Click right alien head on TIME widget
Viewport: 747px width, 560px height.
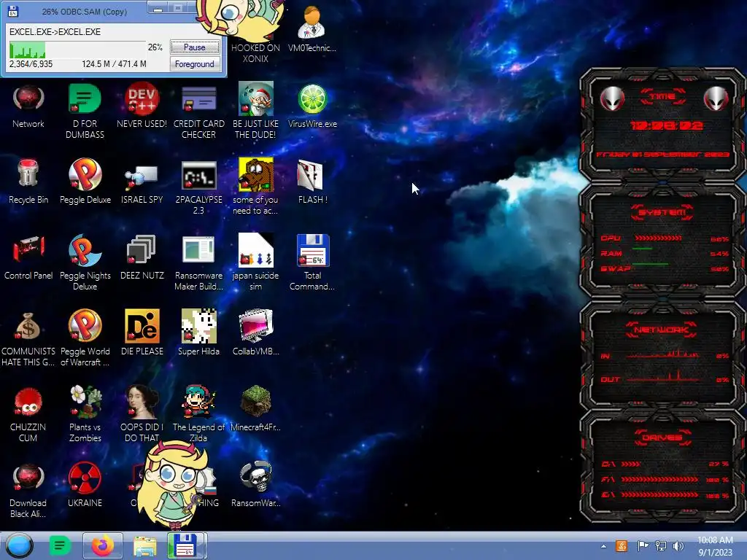(716, 98)
